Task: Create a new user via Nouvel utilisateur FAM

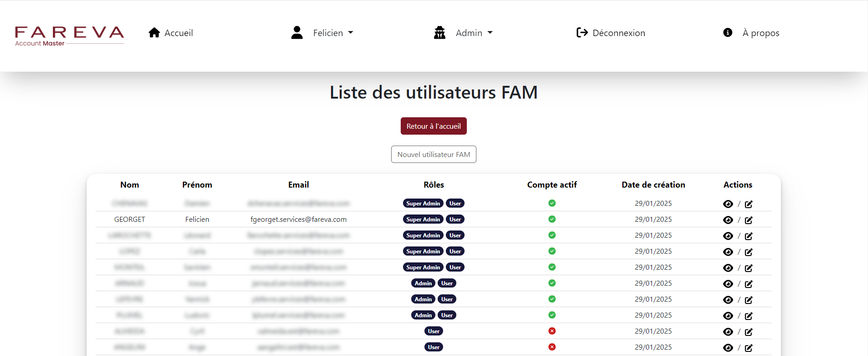Action: pos(434,154)
